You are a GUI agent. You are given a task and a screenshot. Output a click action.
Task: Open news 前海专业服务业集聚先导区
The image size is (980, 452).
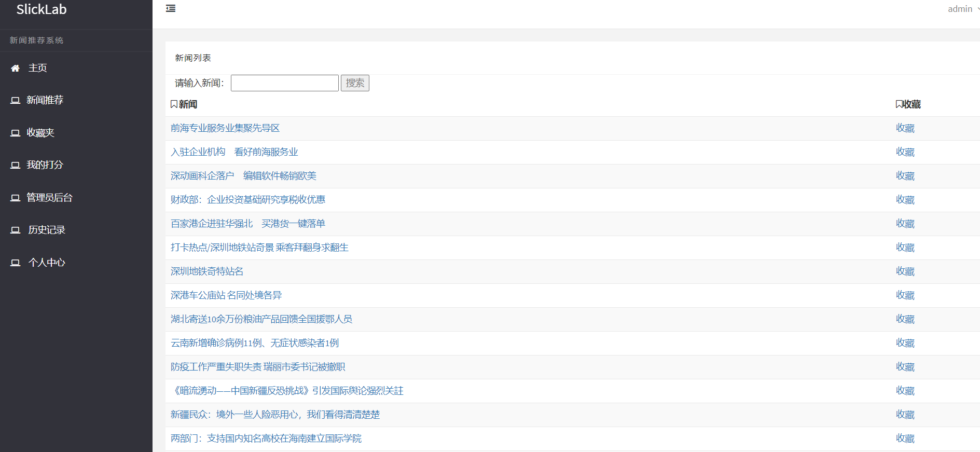pyautogui.click(x=225, y=128)
